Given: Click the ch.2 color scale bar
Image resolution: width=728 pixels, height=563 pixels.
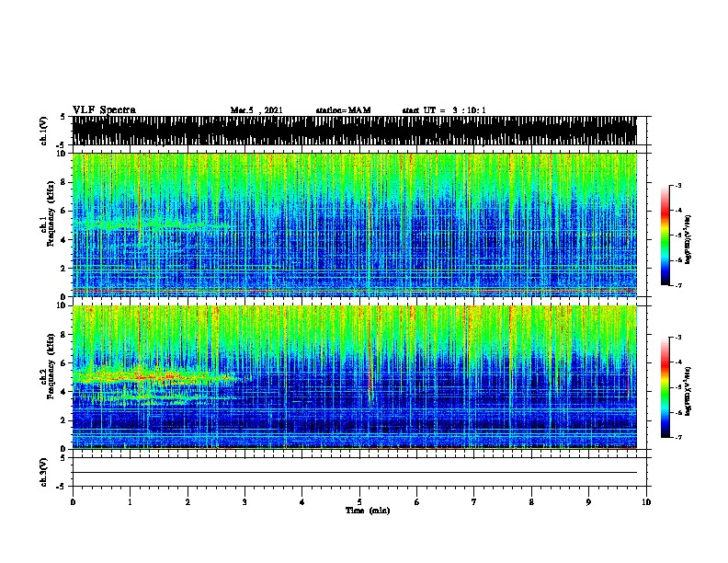Looking at the screenshot, I should (665, 387).
